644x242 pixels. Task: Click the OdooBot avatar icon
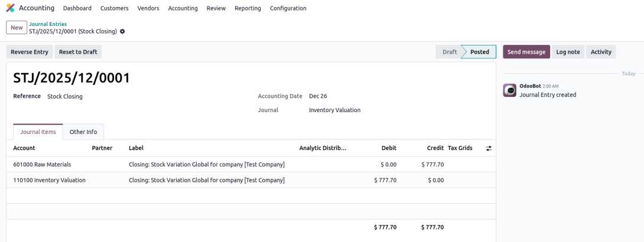point(509,90)
